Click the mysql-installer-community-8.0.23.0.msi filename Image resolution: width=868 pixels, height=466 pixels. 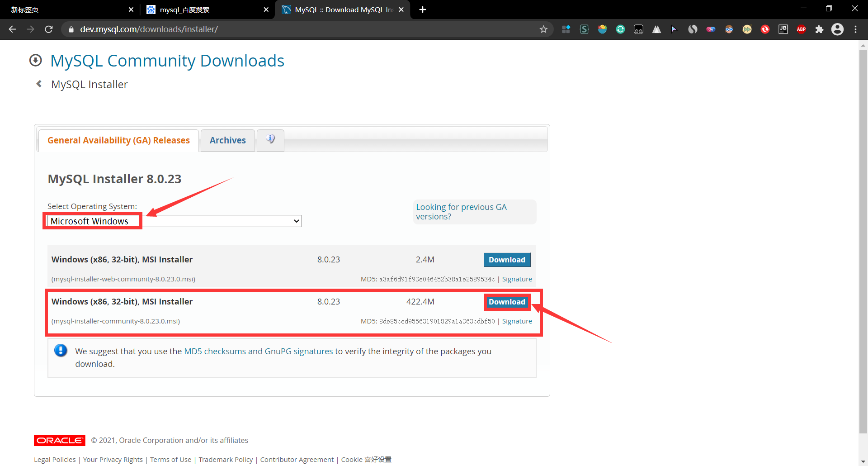pyautogui.click(x=116, y=321)
